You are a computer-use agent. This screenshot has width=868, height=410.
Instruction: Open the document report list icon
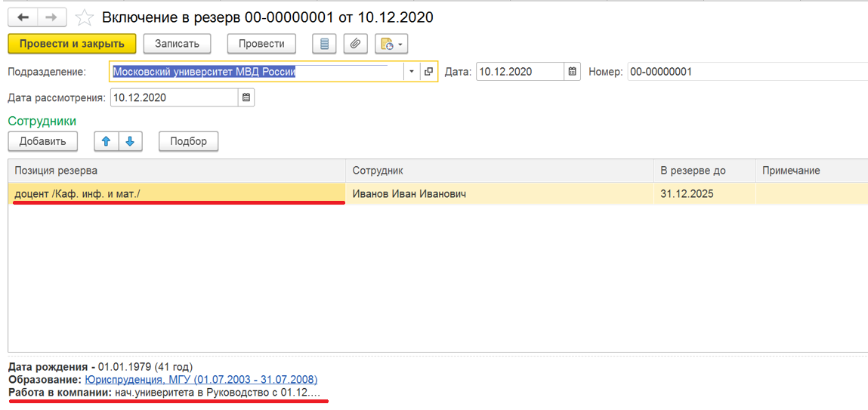pos(325,44)
